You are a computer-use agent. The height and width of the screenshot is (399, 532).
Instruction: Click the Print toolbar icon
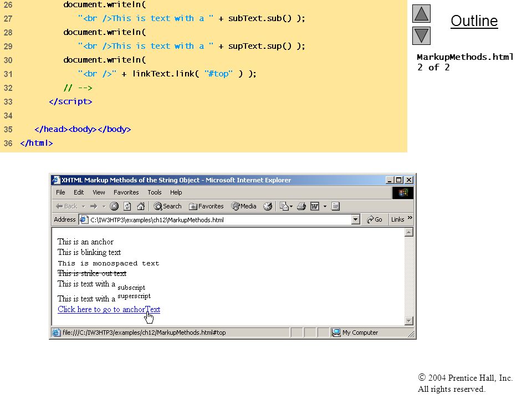coord(301,206)
